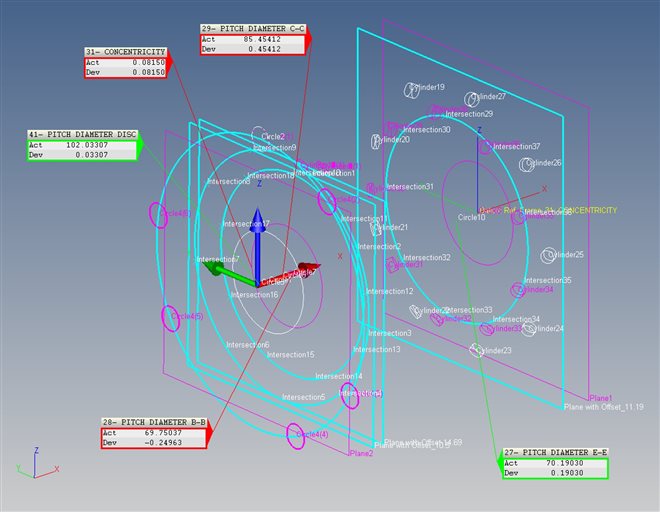Image resolution: width=660 pixels, height=512 pixels.
Task: Click the Dev value in the Pitch Diameter B-B callout
Action: pos(182,443)
